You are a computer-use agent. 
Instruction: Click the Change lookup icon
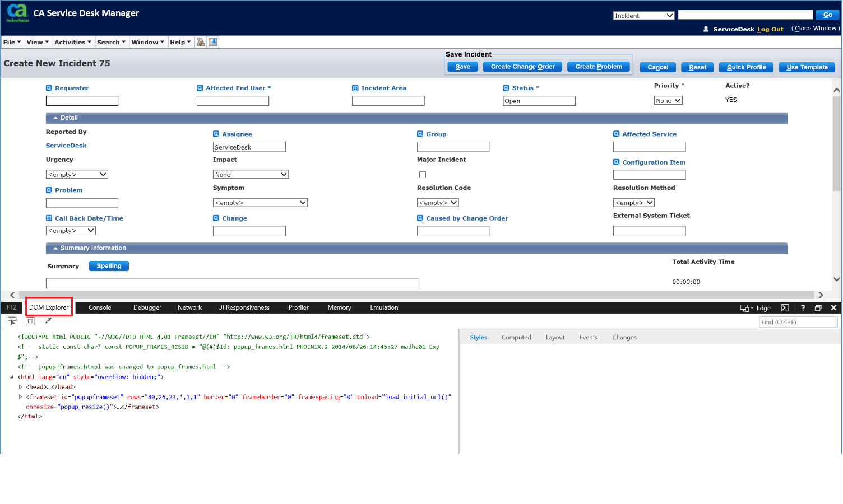(x=216, y=218)
